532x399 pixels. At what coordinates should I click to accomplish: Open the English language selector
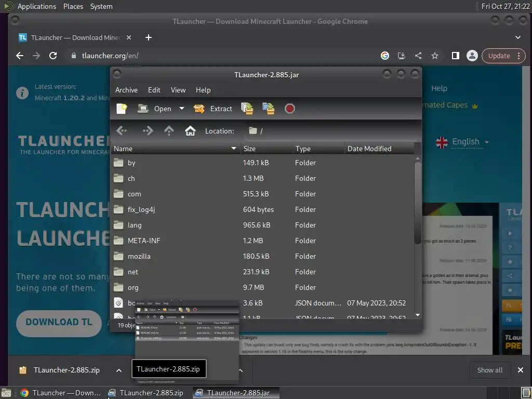[x=462, y=142]
